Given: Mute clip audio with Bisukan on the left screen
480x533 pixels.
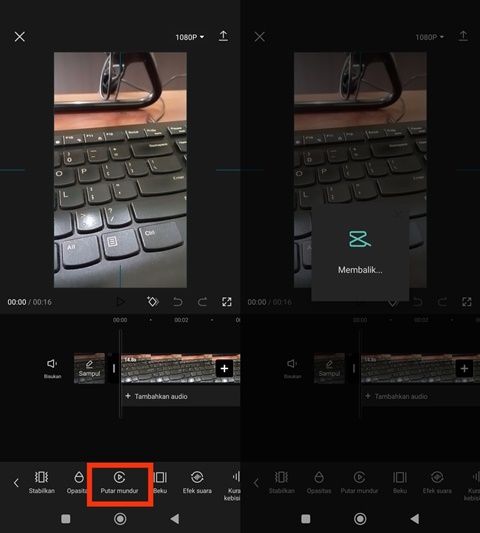Looking at the screenshot, I should point(52,368).
